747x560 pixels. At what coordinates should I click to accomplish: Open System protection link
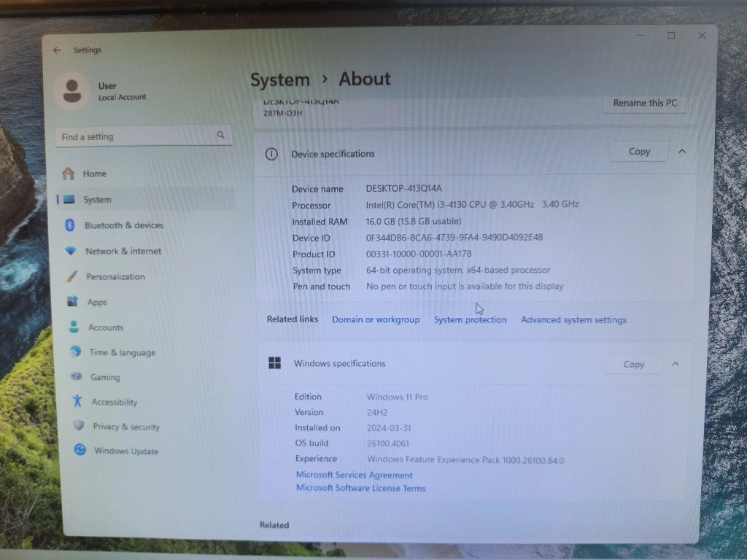[470, 319]
